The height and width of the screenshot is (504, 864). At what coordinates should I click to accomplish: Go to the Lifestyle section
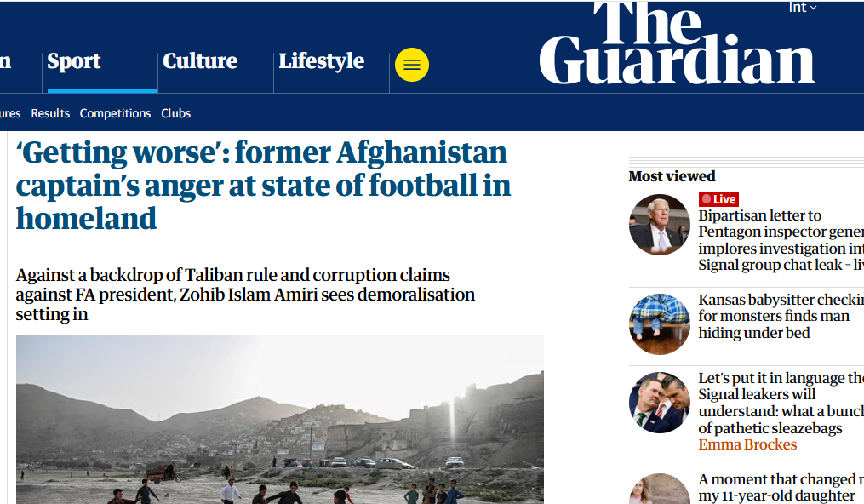(321, 61)
